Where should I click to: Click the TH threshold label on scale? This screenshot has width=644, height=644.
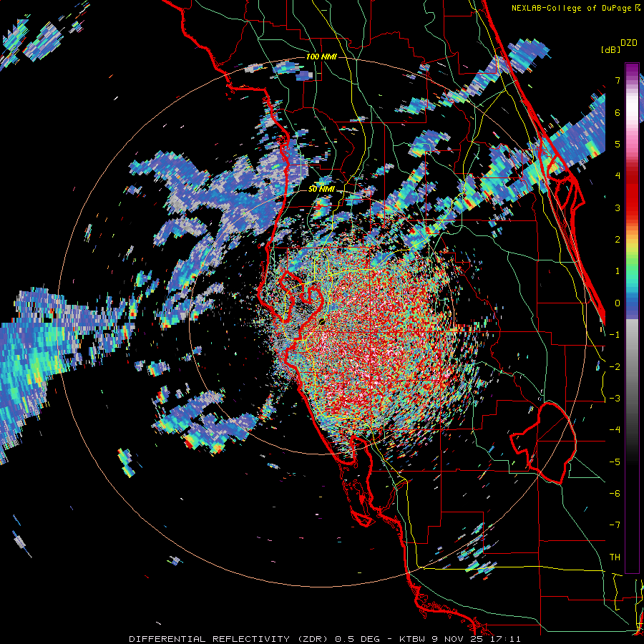615,557
